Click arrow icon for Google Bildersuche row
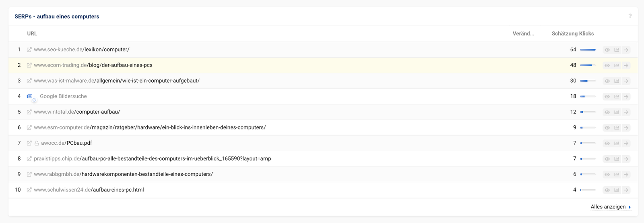The height and width of the screenshot is (223, 644). (626, 97)
